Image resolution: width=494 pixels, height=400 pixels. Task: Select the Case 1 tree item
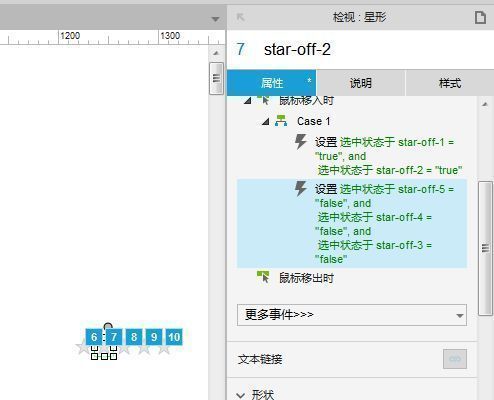click(313, 121)
